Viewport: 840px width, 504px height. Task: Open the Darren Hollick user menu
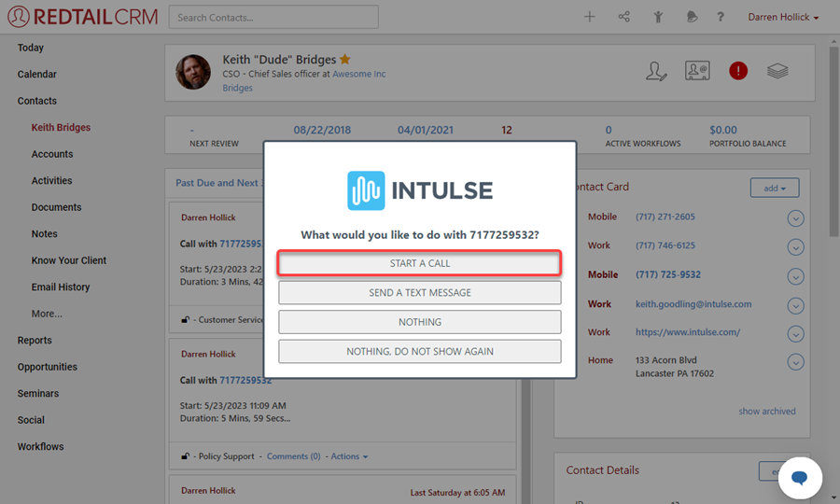pyautogui.click(x=783, y=17)
